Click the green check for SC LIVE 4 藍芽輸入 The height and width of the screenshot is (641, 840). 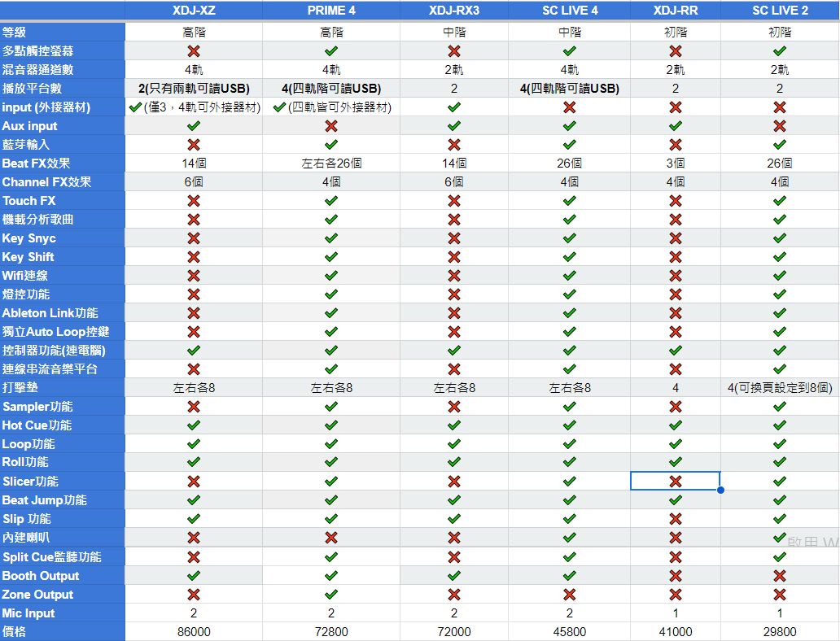pyautogui.click(x=569, y=145)
